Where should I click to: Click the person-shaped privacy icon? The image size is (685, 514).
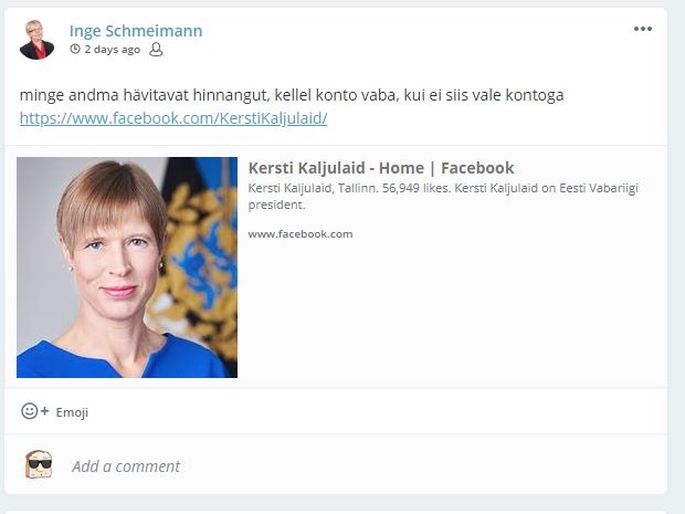click(x=156, y=49)
